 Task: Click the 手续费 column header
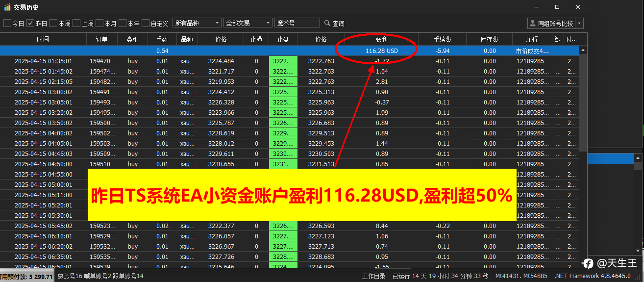click(x=443, y=39)
